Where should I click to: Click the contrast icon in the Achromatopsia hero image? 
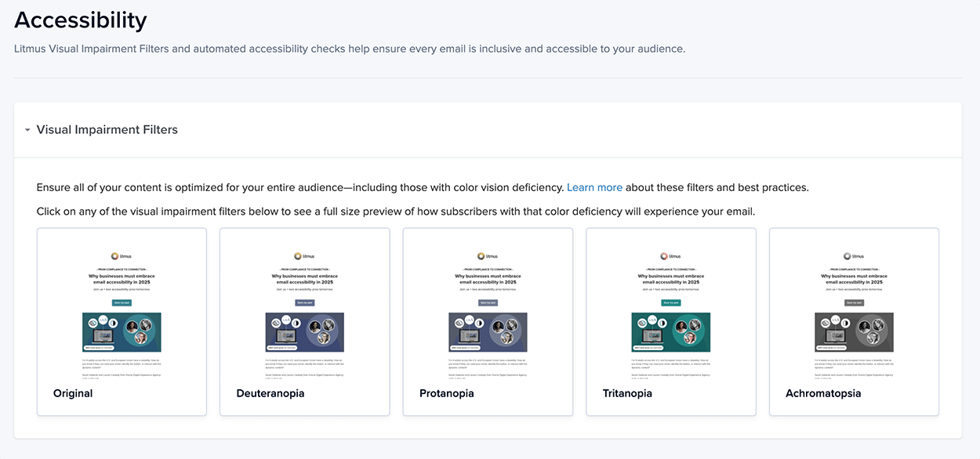[845, 322]
